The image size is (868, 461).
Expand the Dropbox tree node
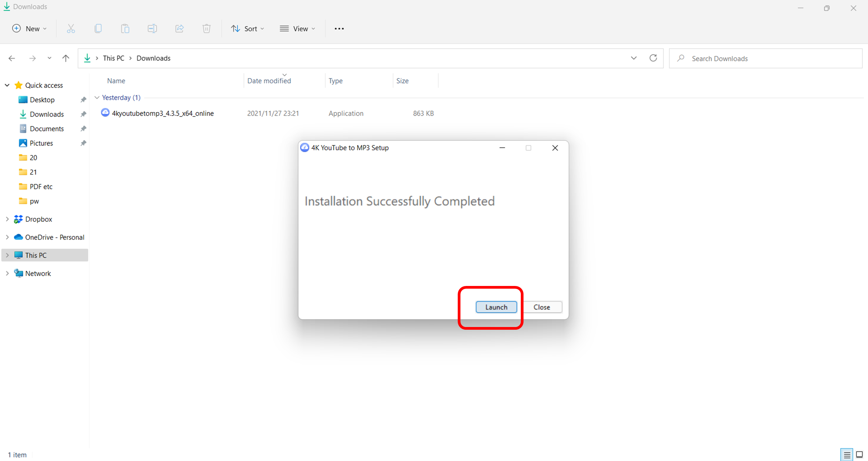click(x=7, y=219)
